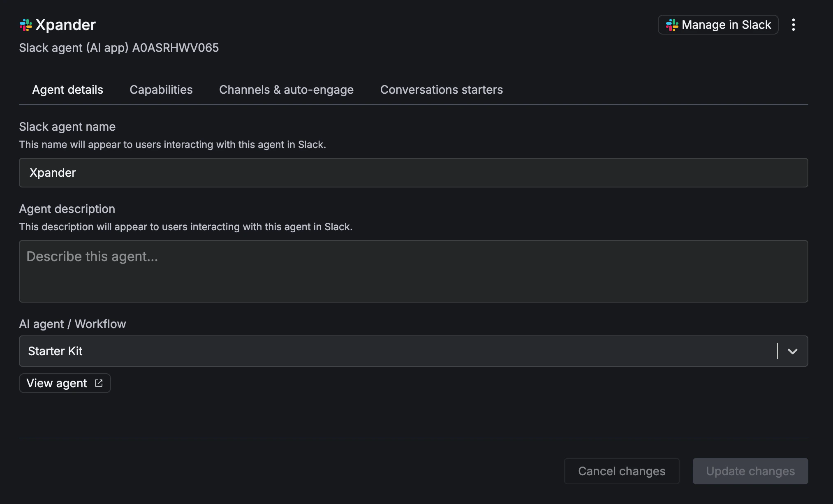
Task: Open the three-dot overflow menu
Action: pyautogui.click(x=794, y=25)
